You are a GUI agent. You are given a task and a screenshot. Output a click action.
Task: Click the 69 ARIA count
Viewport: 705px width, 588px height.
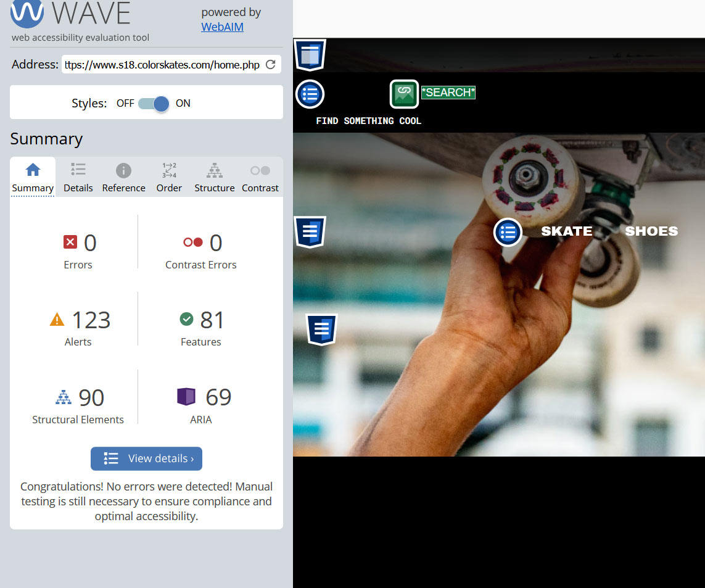[218, 397]
